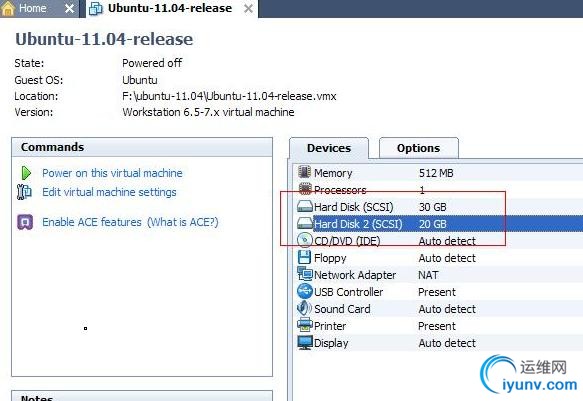This screenshot has width=583, height=401.
Task: Click the Display Auto detect value
Action: tap(447, 343)
